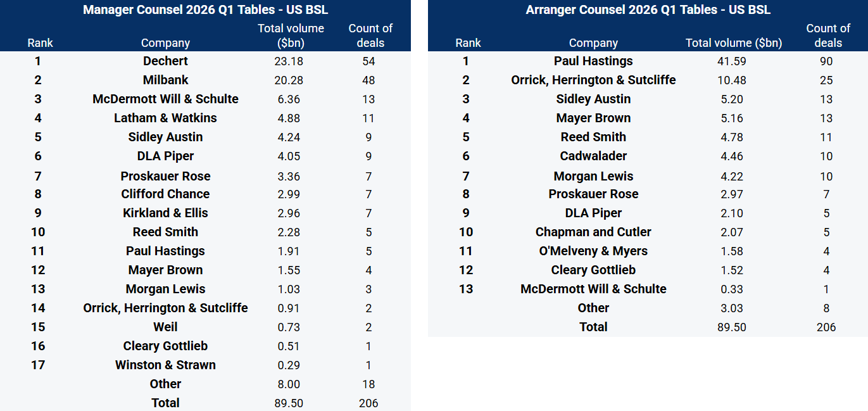Click the 41.59 total volume value
The height and width of the screenshot is (411, 868).
click(733, 61)
